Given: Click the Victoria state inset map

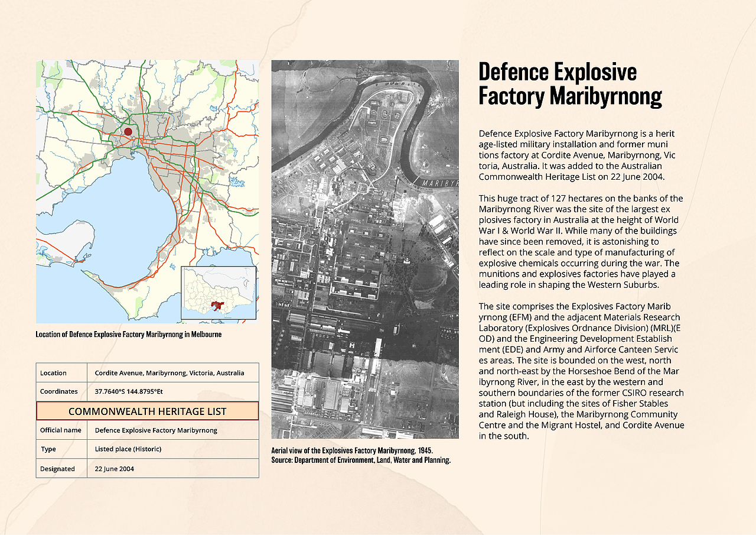Looking at the screenshot, I should coord(219,293).
